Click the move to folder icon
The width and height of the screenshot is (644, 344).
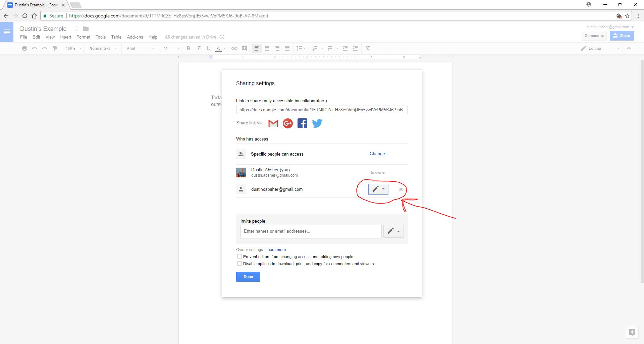[x=86, y=29]
